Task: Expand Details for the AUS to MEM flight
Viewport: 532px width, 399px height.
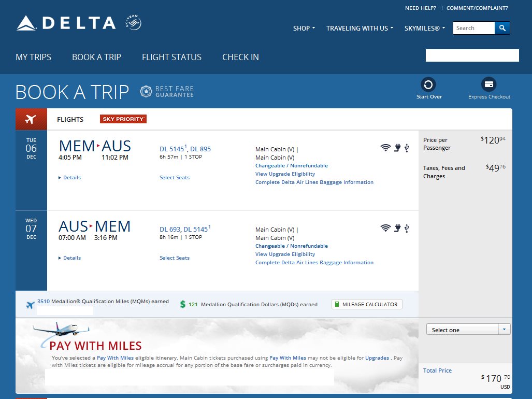Action: [70, 258]
